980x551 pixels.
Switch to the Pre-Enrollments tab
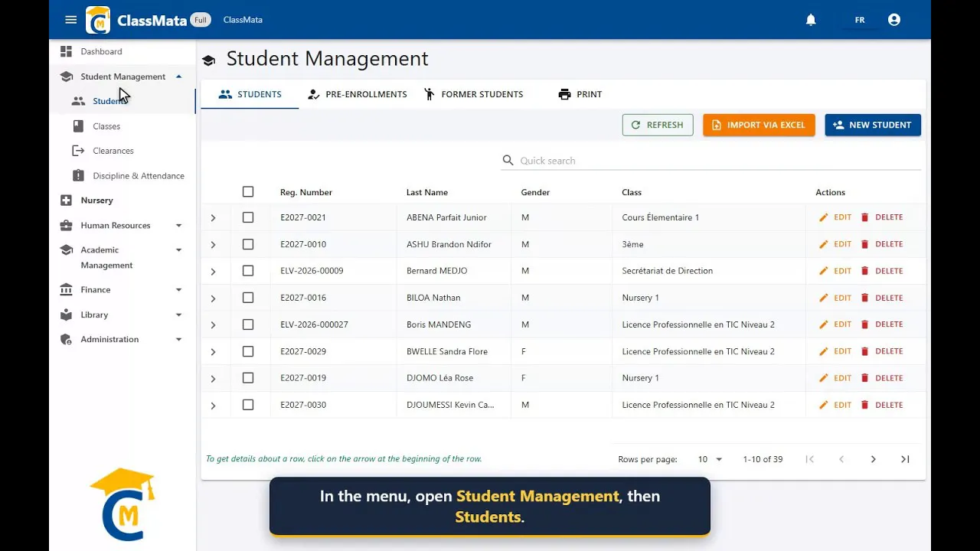coord(357,94)
